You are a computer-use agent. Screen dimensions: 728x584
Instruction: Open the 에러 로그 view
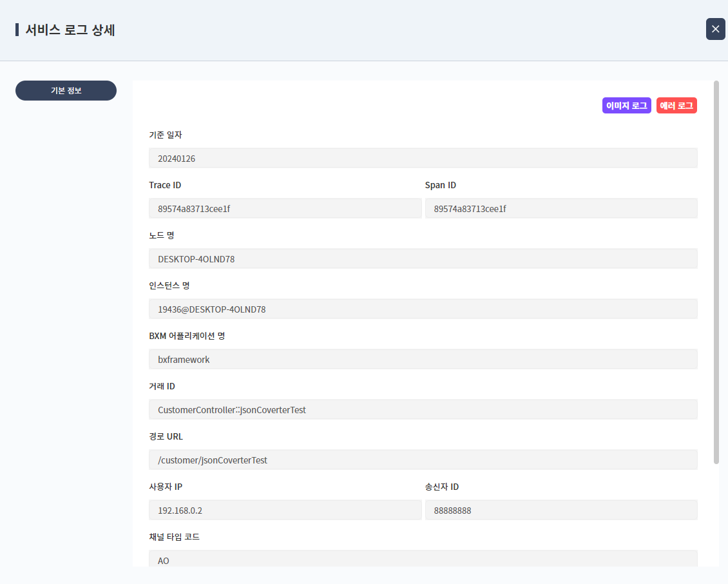676,105
